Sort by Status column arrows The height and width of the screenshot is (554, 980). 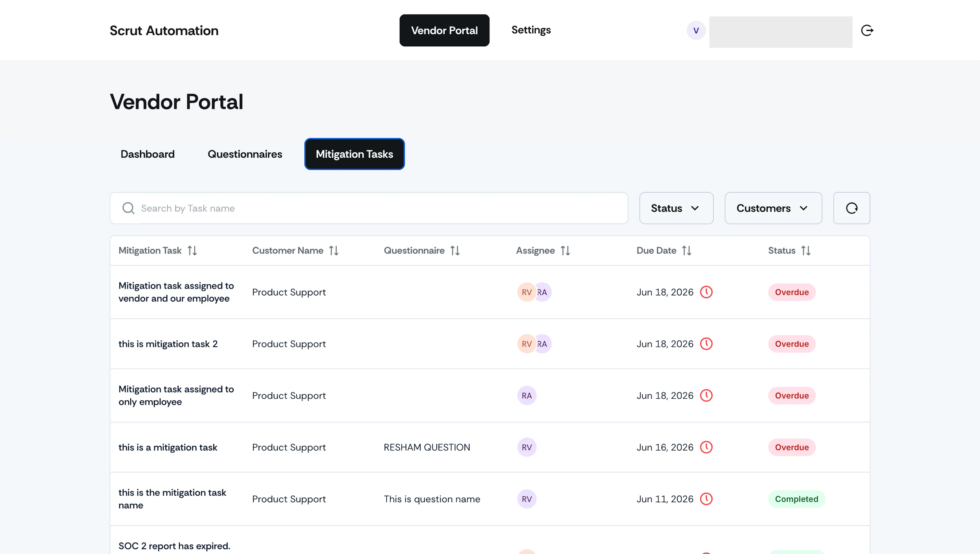[806, 250]
